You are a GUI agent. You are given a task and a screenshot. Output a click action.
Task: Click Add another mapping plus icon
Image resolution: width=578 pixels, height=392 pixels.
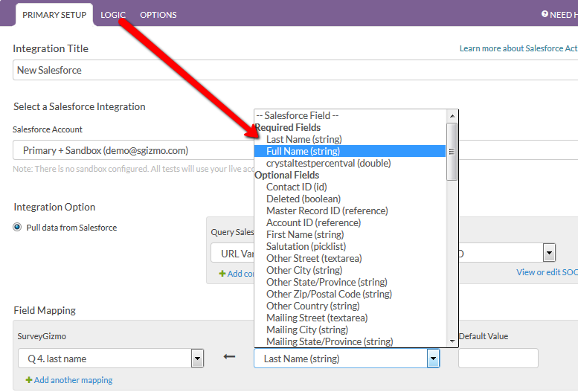(29, 380)
